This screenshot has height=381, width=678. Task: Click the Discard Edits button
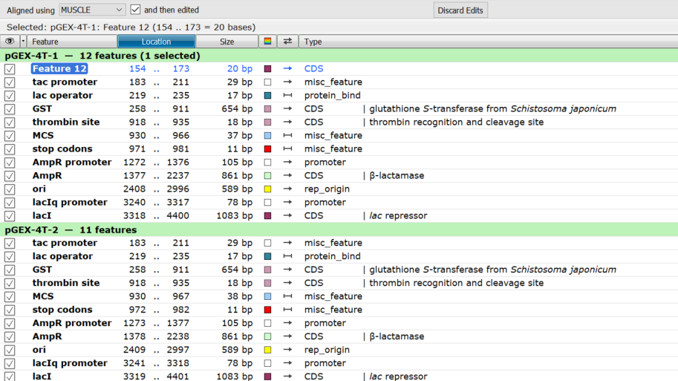(x=460, y=10)
